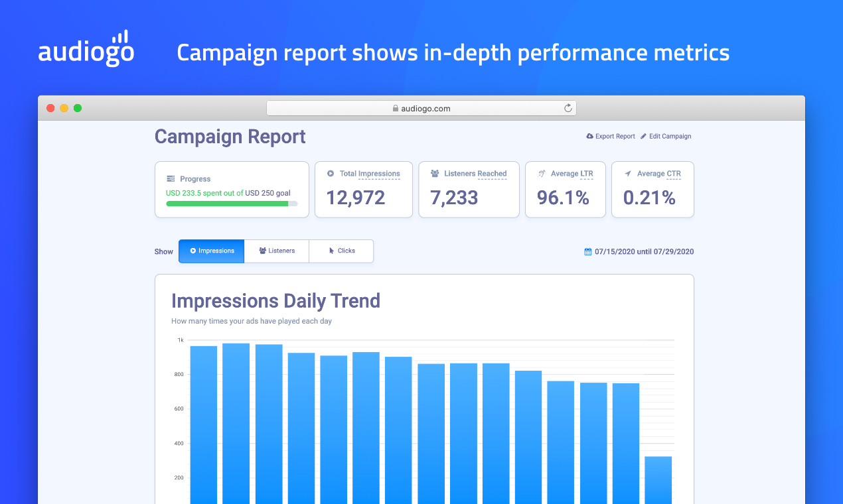
Task: Click the audiogo.com address bar
Action: point(421,108)
